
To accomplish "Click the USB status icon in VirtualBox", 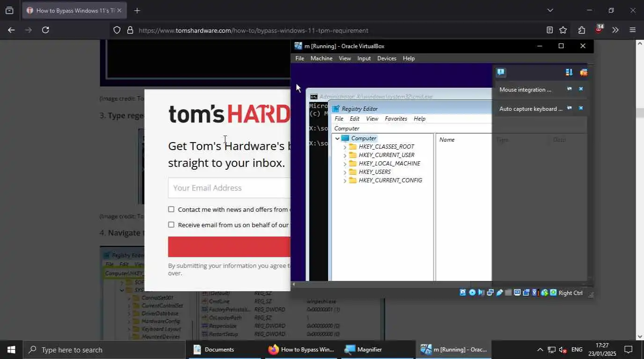I will (499, 293).
